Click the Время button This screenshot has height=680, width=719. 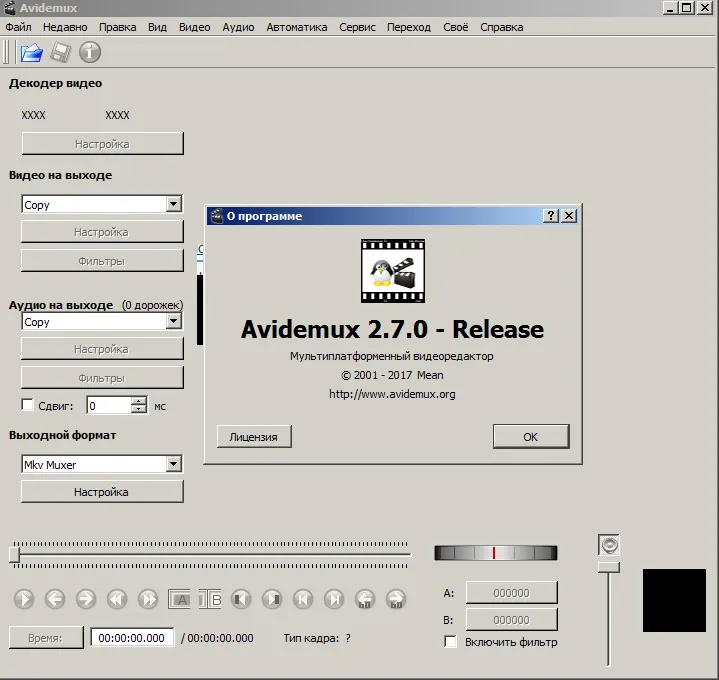coord(46,637)
